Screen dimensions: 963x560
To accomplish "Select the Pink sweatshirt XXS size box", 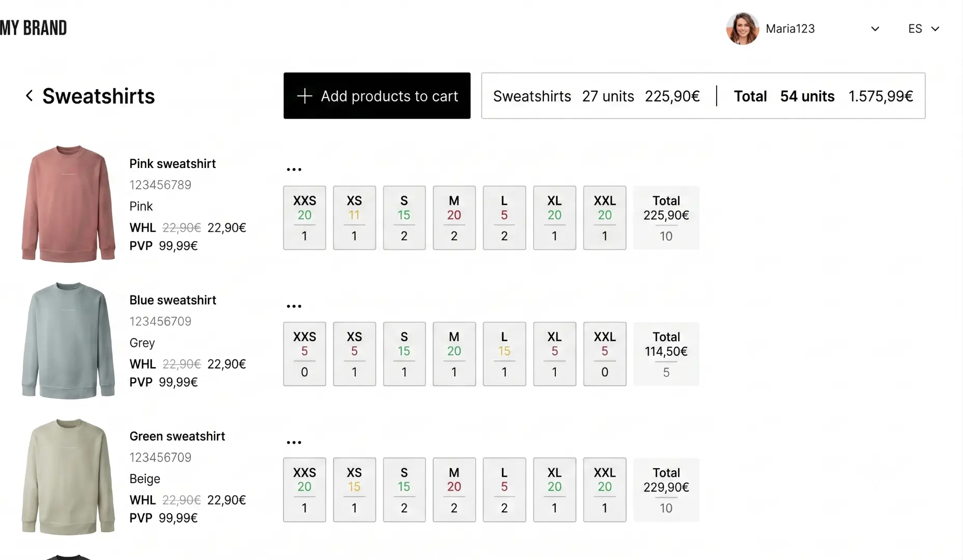I will tap(304, 218).
